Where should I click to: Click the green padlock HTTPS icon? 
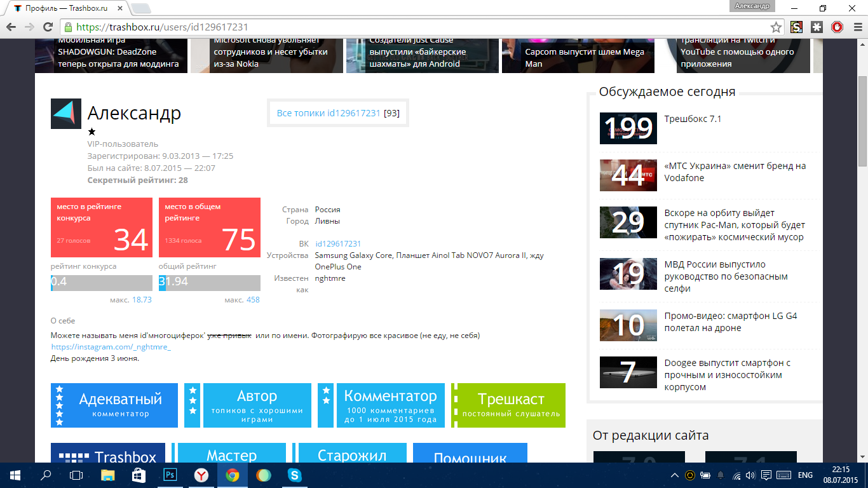(68, 27)
